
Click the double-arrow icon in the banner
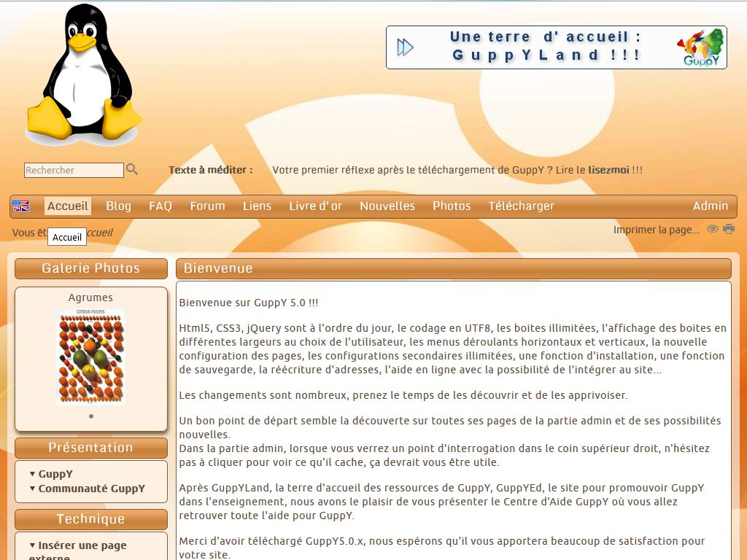405,48
